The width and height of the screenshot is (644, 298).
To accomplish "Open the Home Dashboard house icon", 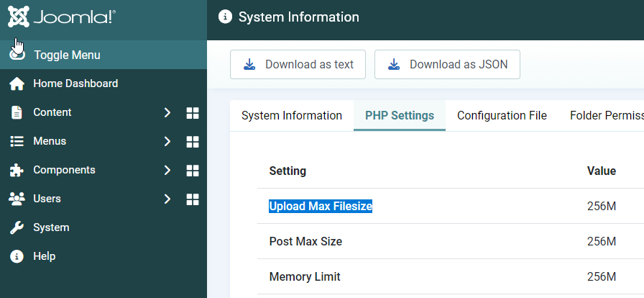I will 17,83.
